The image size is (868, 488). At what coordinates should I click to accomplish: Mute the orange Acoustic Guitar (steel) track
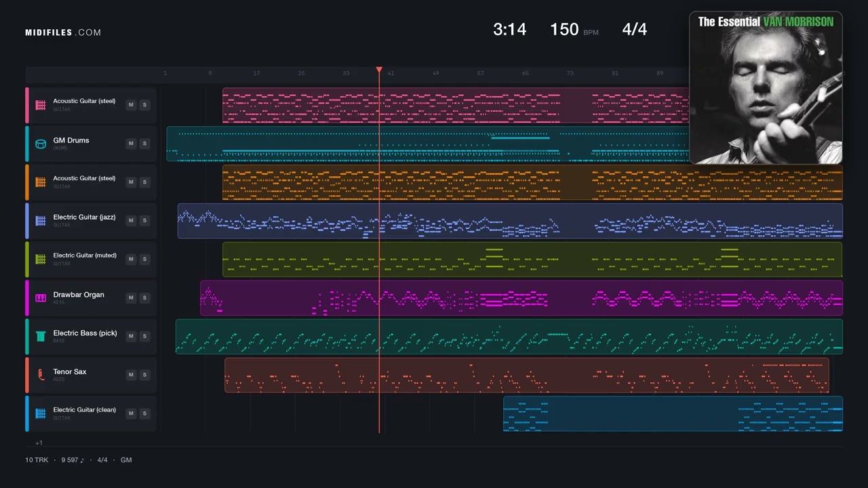click(x=131, y=182)
